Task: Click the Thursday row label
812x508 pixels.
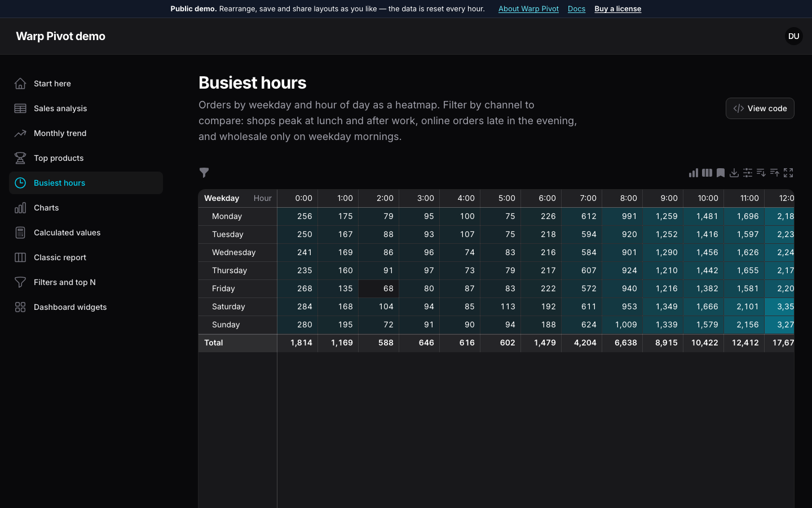Action: (237, 270)
